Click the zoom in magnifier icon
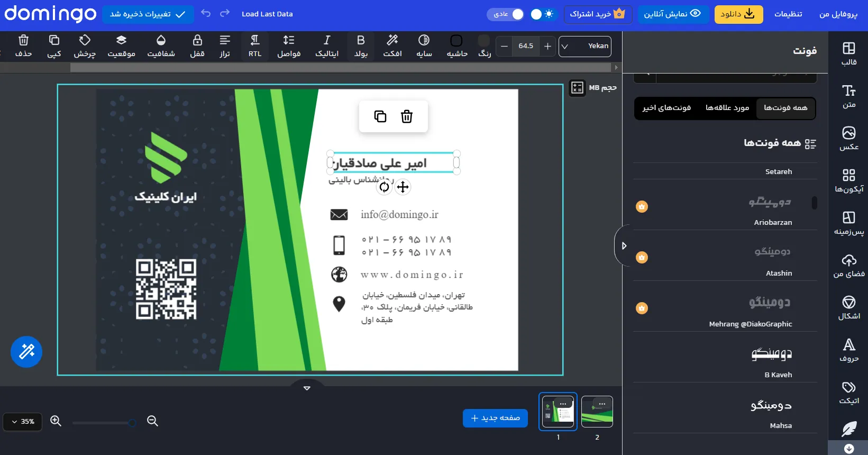 pyautogui.click(x=56, y=421)
